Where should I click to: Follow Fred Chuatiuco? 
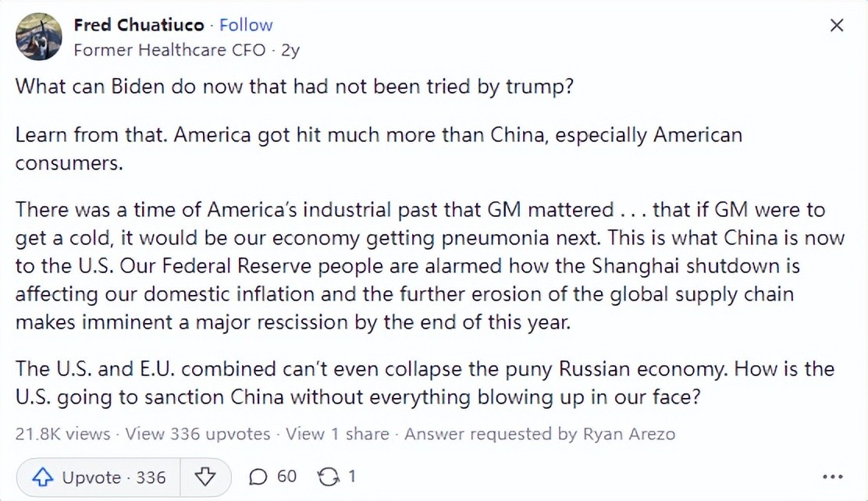click(245, 25)
